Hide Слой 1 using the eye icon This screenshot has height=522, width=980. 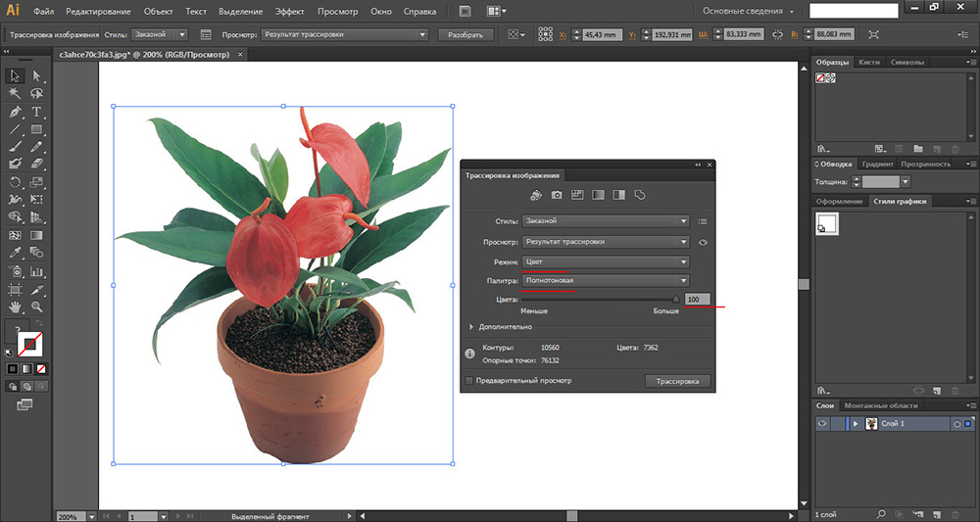823,423
